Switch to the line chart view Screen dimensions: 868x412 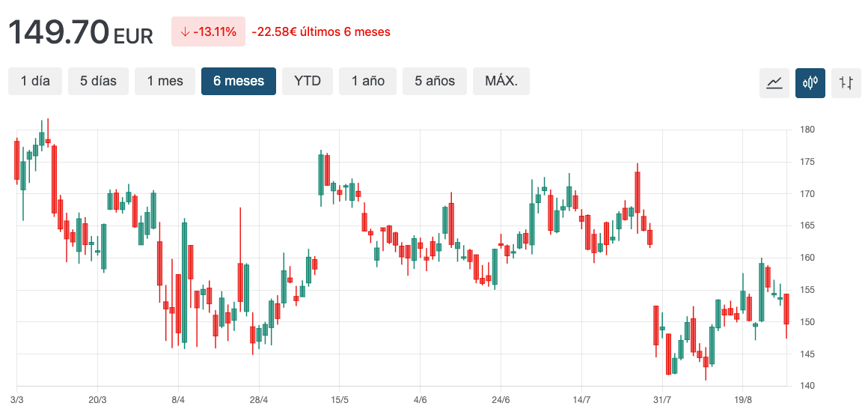pos(774,82)
